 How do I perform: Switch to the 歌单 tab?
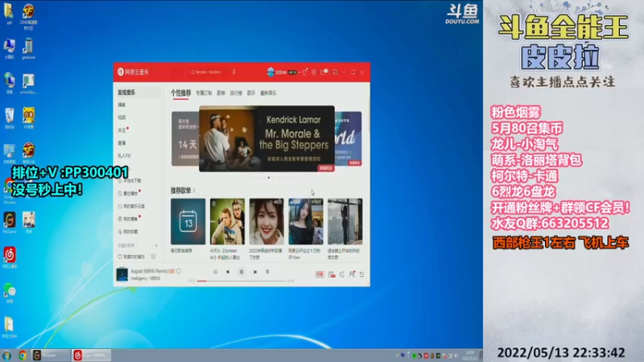pyautogui.click(x=221, y=93)
